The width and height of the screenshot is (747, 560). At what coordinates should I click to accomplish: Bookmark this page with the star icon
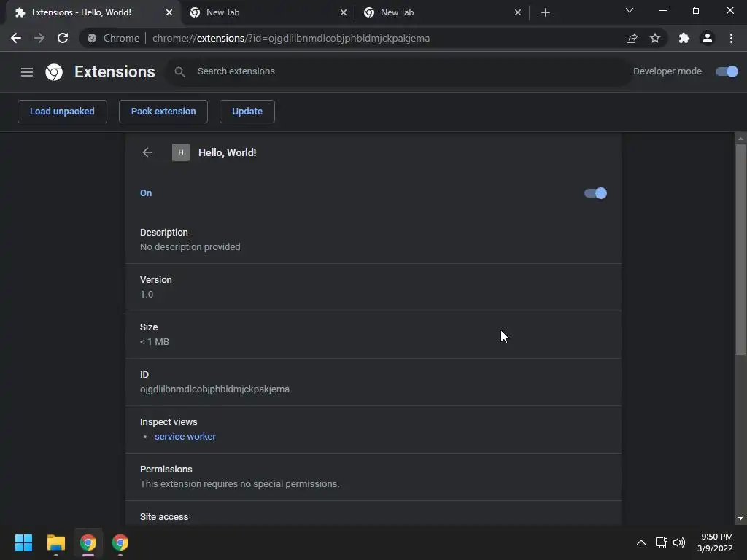point(655,38)
